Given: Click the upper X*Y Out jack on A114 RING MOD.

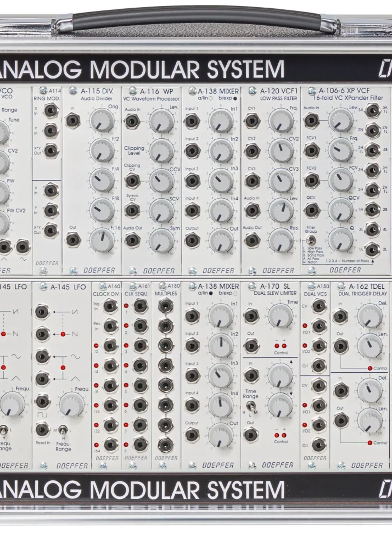Looking at the screenshot, I should [51, 151].
